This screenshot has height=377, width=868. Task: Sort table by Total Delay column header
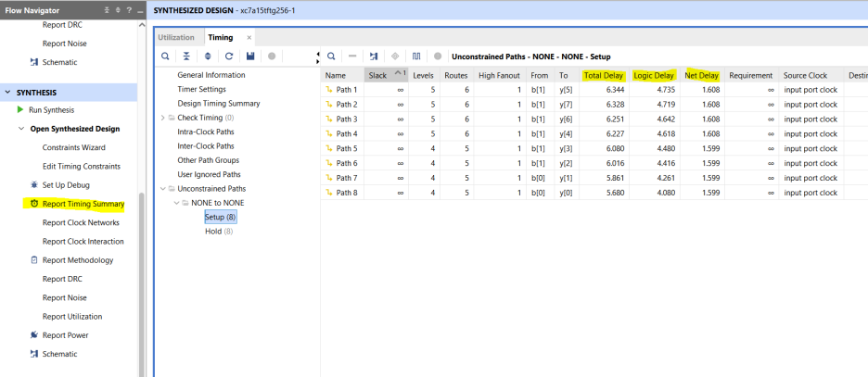(x=602, y=75)
